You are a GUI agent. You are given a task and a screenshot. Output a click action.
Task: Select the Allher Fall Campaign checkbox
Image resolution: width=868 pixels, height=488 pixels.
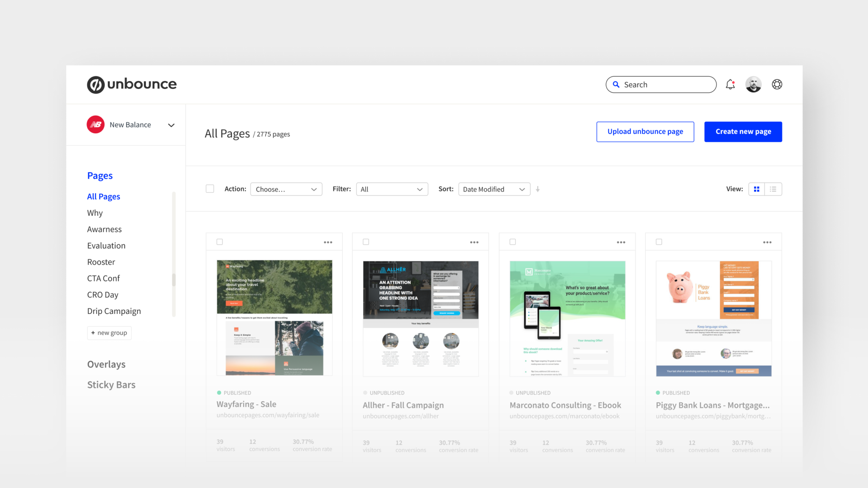click(366, 242)
